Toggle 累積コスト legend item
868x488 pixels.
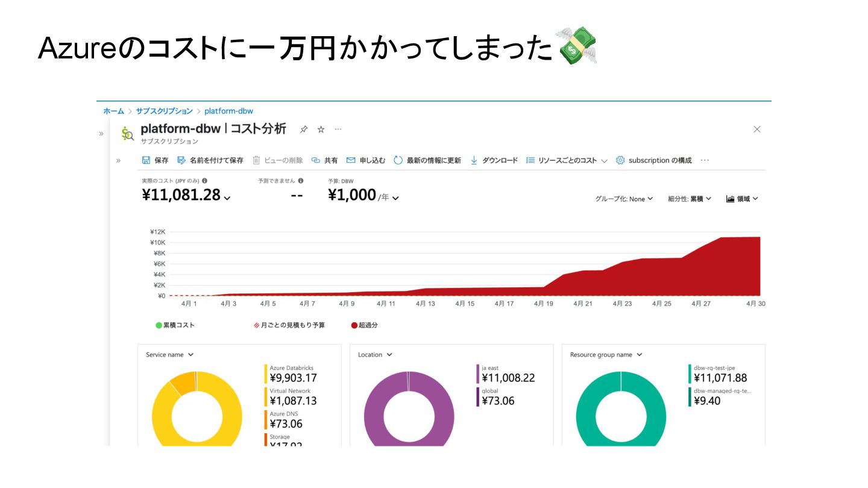coord(175,325)
